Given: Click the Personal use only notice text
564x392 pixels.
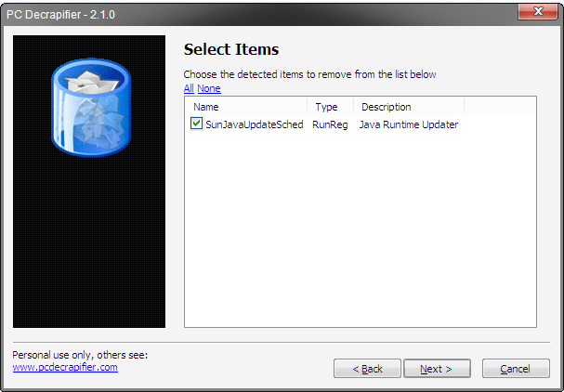Looking at the screenshot, I should coord(80,355).
